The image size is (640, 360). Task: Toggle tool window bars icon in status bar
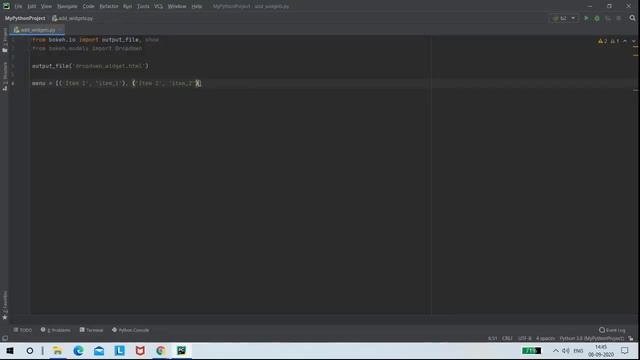click(5, 338)
